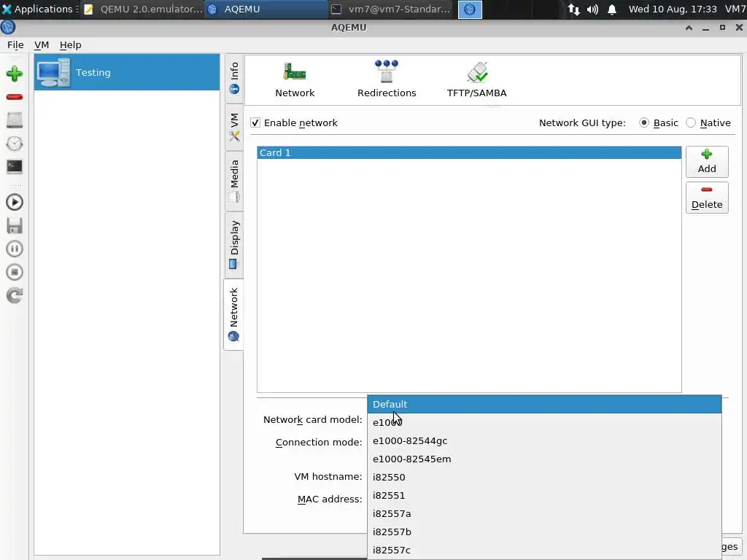Viewport: 747px width, 560px height.
Task: Click the AQEMU taskbar entry
Action: coord(266,9)
